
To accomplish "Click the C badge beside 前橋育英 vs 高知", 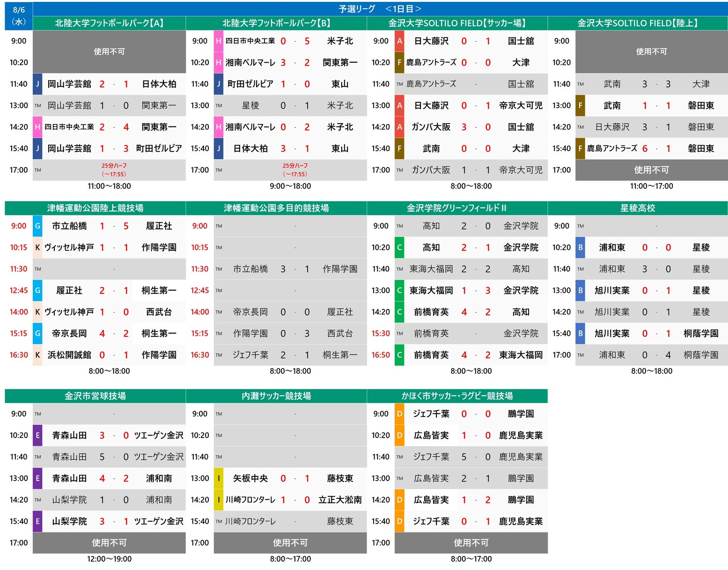I will click(399, 312).
